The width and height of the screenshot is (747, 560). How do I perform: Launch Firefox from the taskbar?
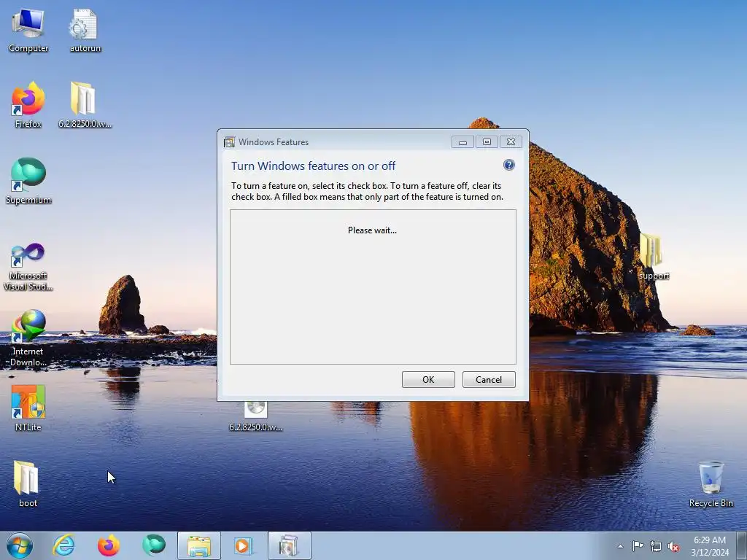pos(109,545)
